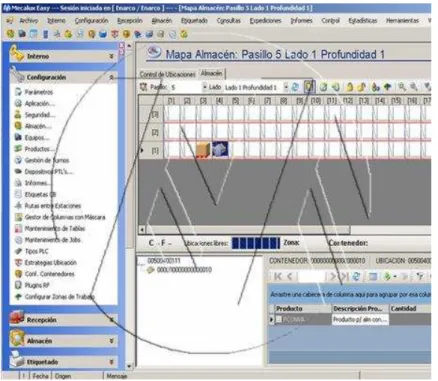438x381 pixels.
Task: Click the Tipos PLC icon in sidebar
Action: pyautogui.click(x=18, y=251)
